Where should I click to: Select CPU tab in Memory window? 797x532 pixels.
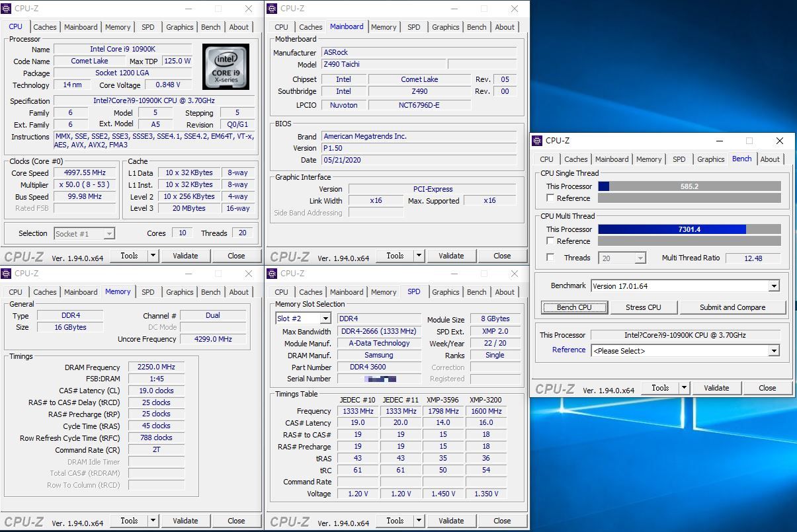click(x=16, y=292)
